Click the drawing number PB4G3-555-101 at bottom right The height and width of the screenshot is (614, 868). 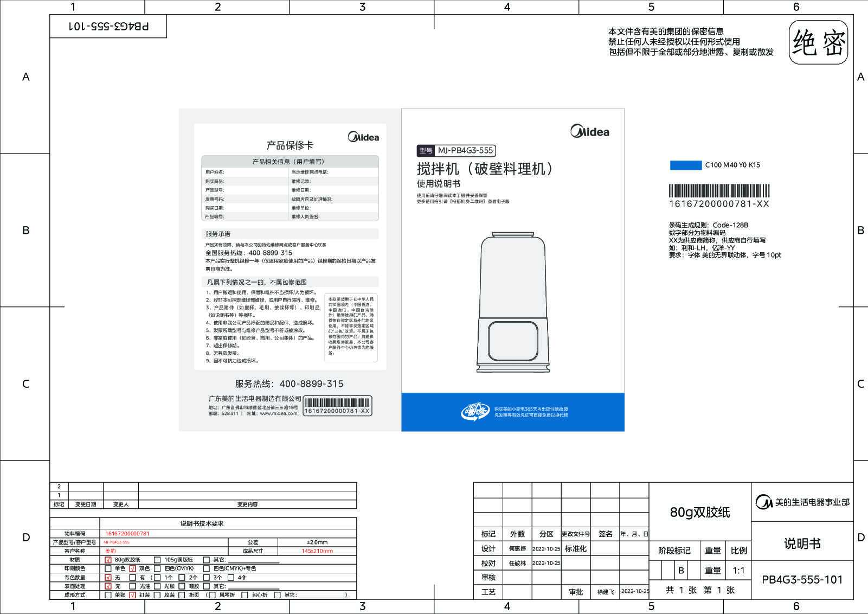click(802, 580)
